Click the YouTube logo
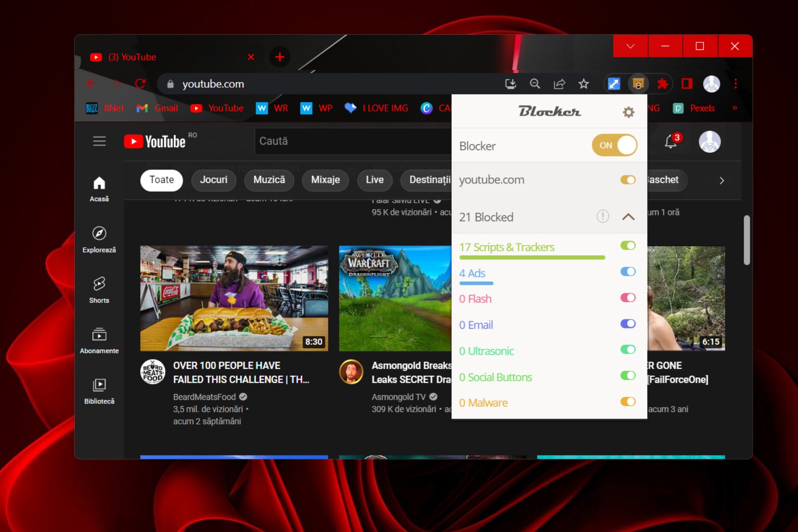The height and width of the screenshot is (532, 798). tap(155, 141)
